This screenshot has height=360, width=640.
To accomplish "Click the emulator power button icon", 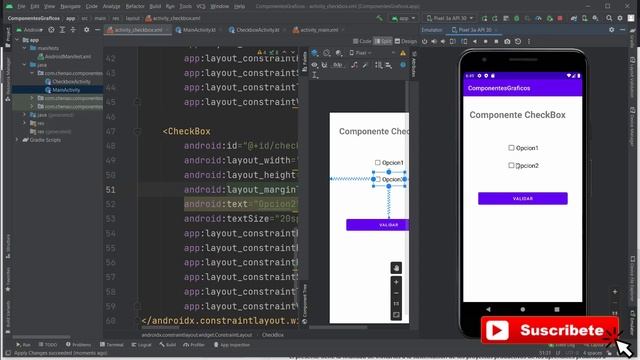I will [424, 41].
